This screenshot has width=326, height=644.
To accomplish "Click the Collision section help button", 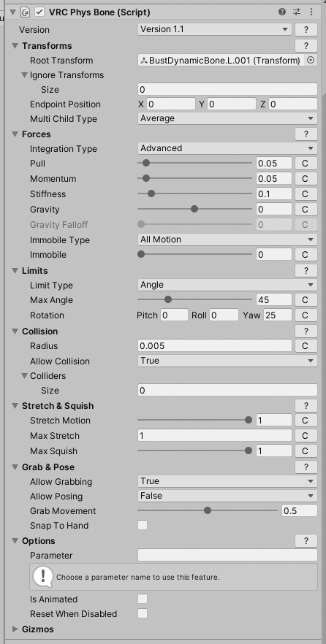I will click(x=306, y=331).
